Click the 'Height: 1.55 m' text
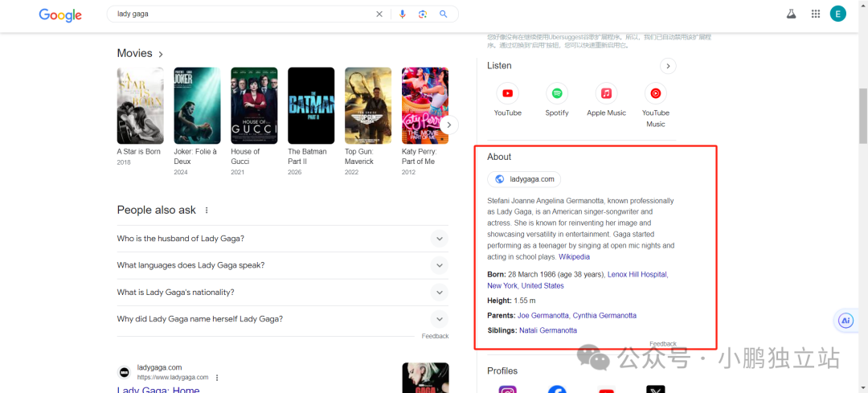Screen dimensions: 868x393 click(511, 301)
